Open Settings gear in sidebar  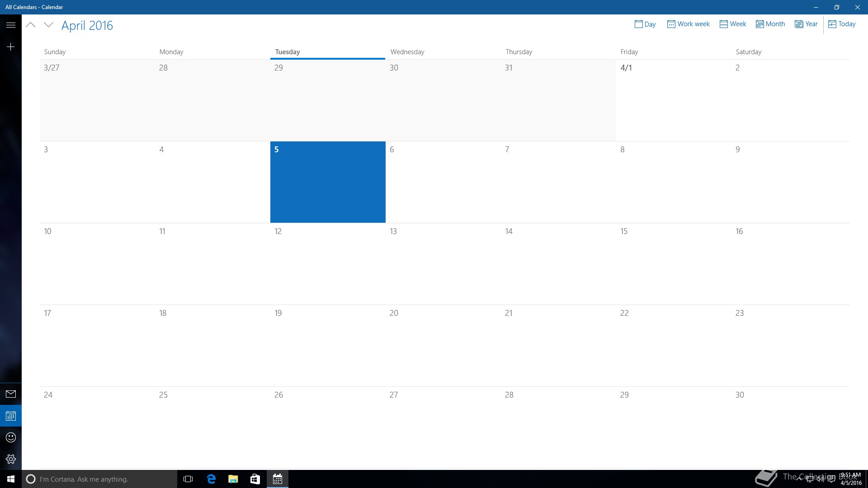11,459
